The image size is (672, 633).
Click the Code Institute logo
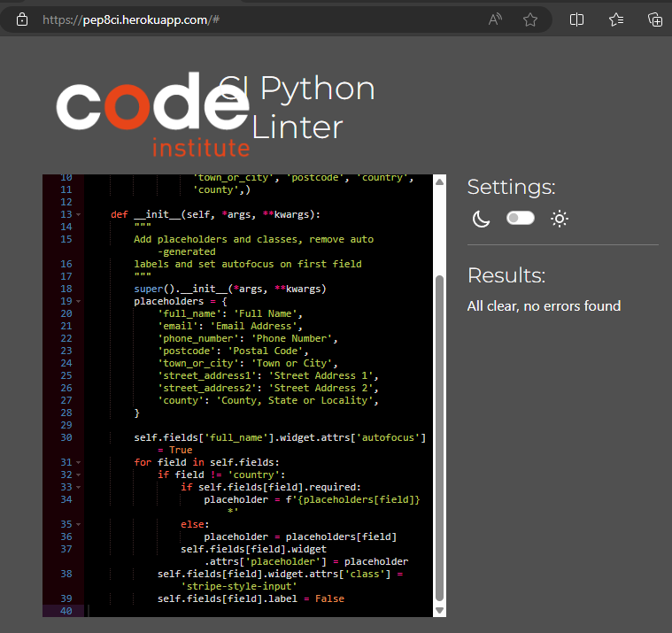coord(152,114)
